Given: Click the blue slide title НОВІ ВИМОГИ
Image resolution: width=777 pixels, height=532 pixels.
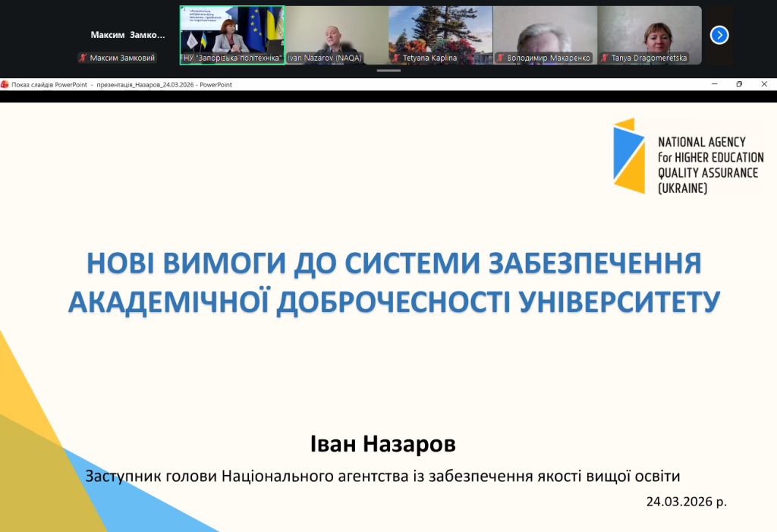Looking at the screenshot, I should (393, 282).
